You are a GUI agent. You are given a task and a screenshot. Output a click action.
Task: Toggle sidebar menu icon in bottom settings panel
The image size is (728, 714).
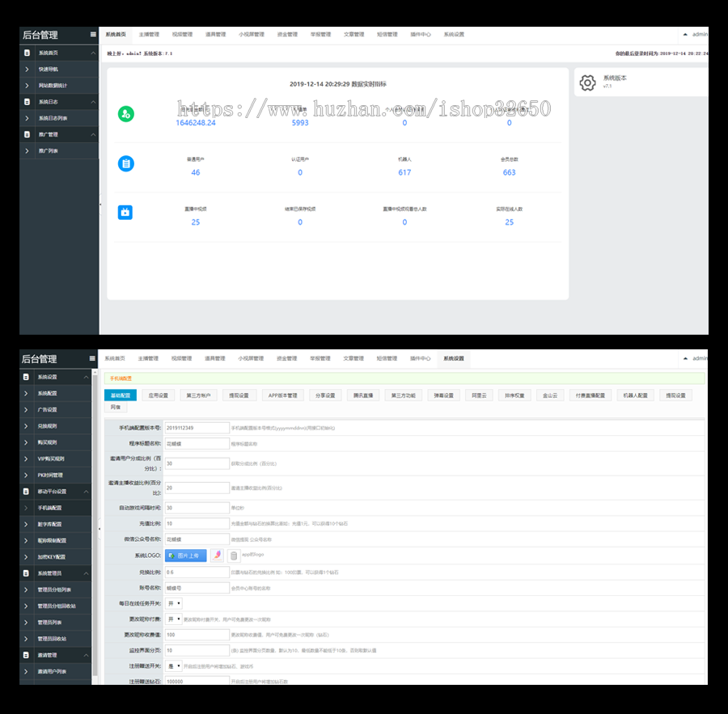coord(92,358)
